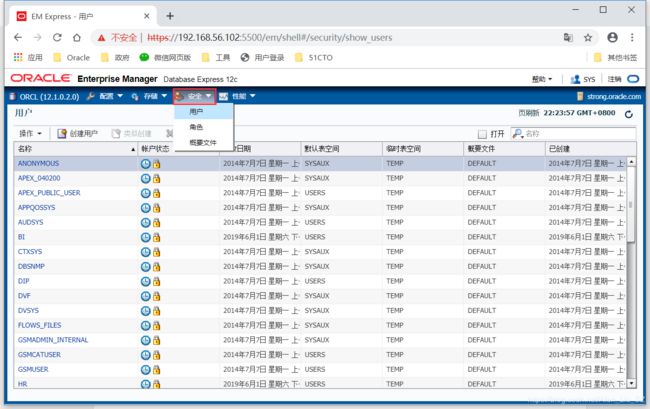
Task: Click the strong.oracle.com host link
Action: point(614,97)
